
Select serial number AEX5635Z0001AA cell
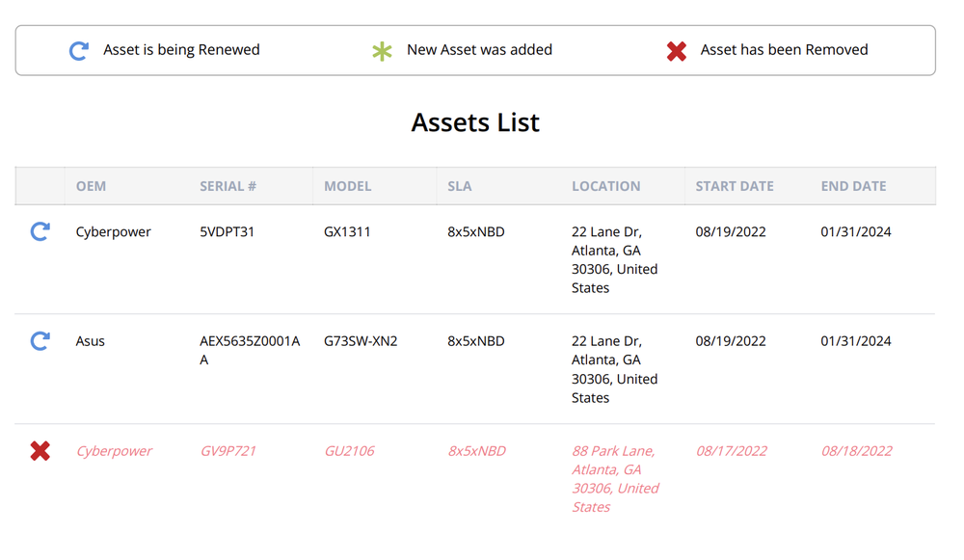(x=250, y=350)
